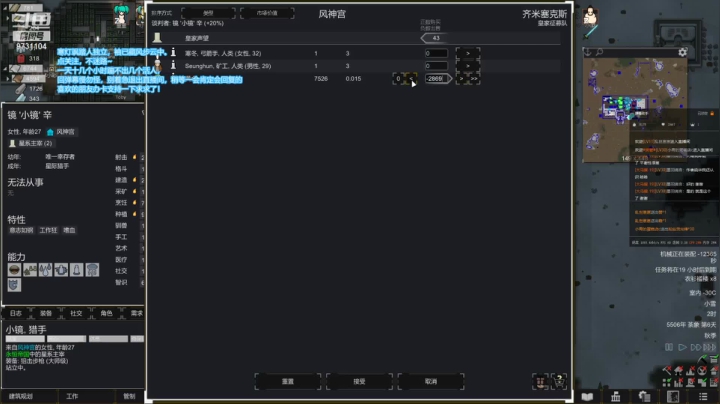Click the 接受 accept trade button
Viewport: 720px width, 404px height.
pyautogui.click(x=360, y=382)
